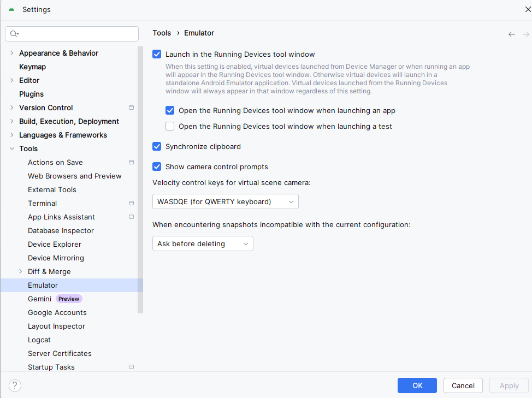
Task: Open the Tools breadcrumb link
Action: [x=162, y=33]
